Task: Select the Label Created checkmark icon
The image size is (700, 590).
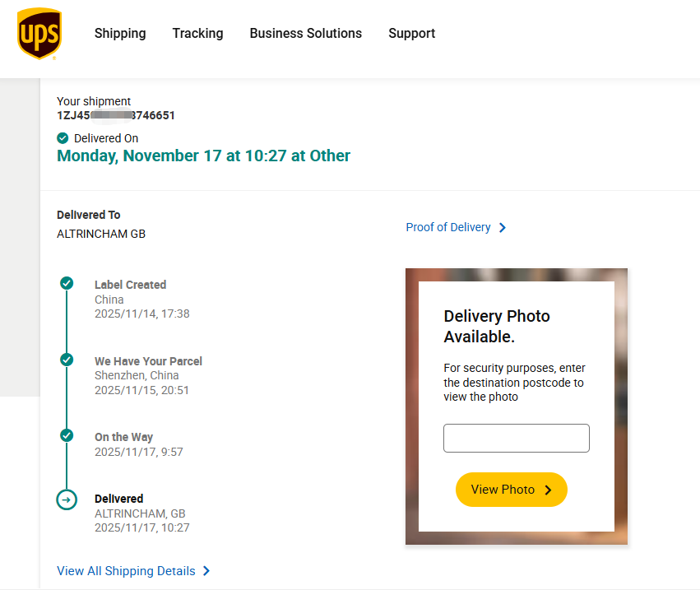Action: coord(67,283)
